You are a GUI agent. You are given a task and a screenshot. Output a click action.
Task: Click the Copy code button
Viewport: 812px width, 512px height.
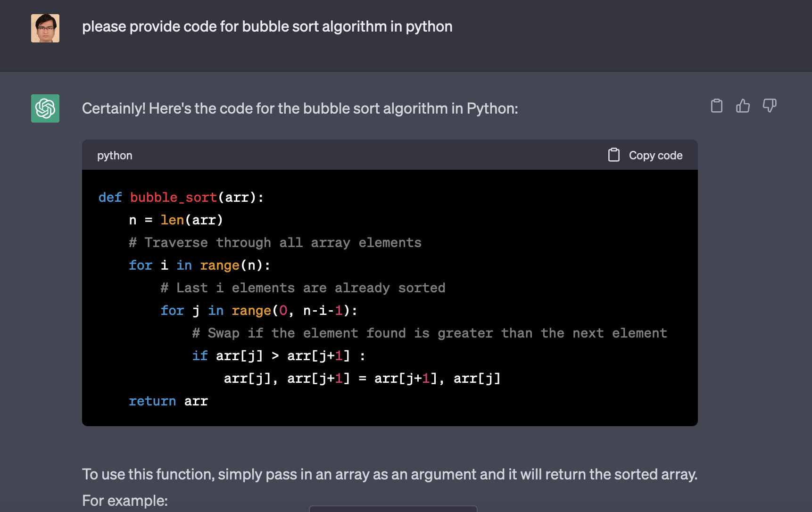[x=645, y=155]
